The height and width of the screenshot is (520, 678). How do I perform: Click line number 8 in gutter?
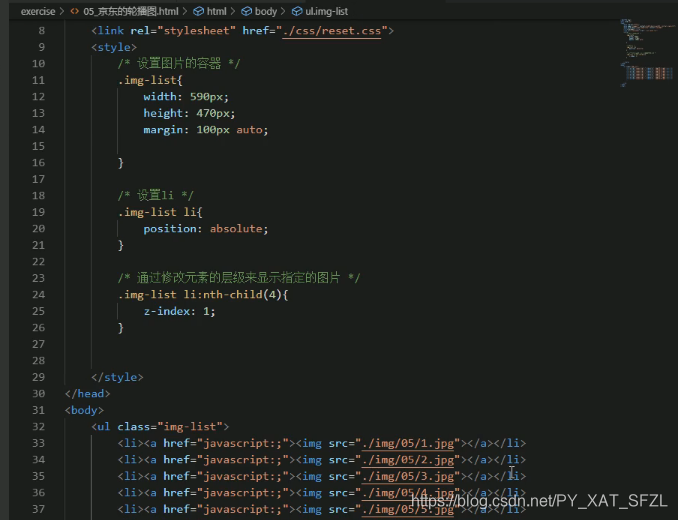click(42, 31)
